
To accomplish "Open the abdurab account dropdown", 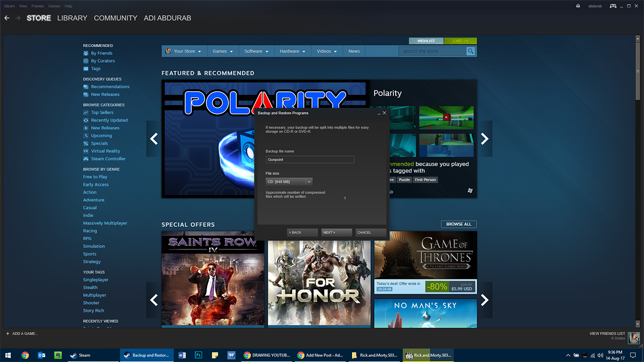I will click(x=595, y=6).
